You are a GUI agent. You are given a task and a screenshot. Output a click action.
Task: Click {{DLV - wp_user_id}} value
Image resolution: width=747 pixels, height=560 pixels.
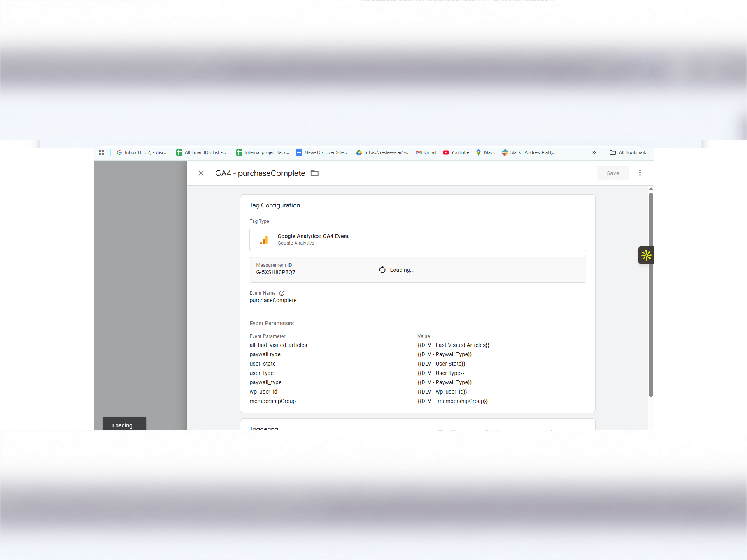click(x=442, y=392)
